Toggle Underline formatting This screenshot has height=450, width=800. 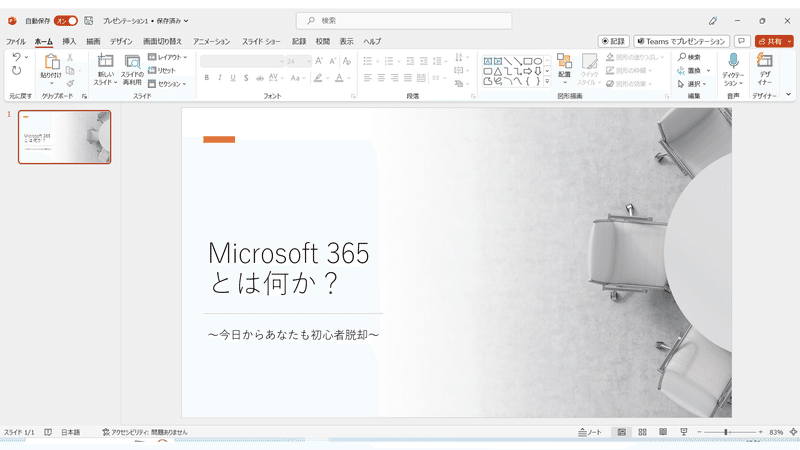(233, 78)
